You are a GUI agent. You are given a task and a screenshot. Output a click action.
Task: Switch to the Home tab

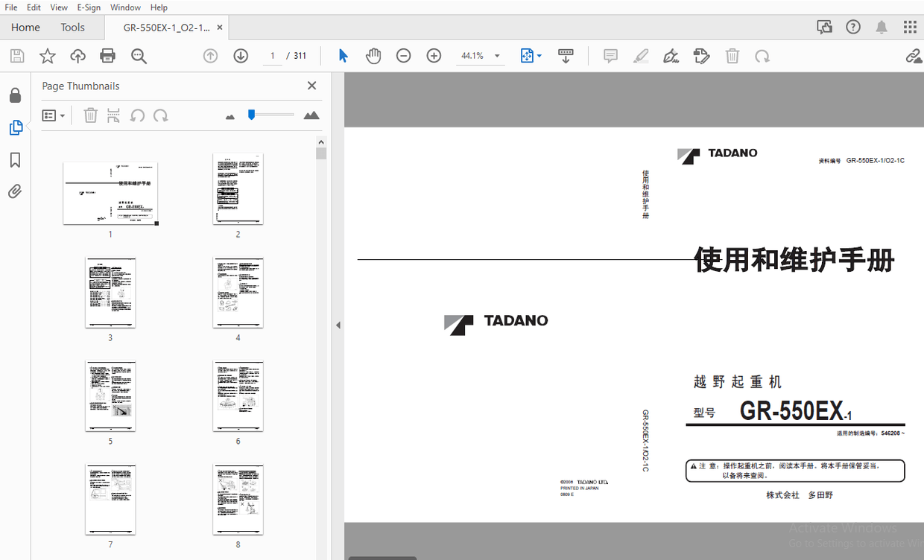click(x=25, y=27)
